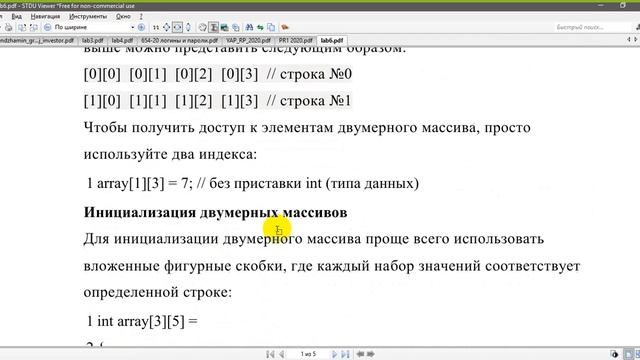Toggle the text selection tool
Screen dimensions: 640x360
click(x=213, y=27)
